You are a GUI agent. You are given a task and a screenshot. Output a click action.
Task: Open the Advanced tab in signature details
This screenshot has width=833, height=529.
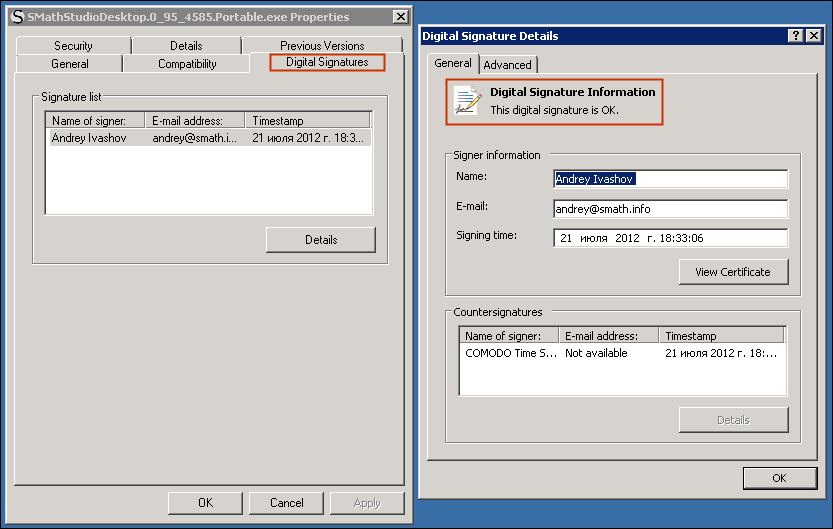508,65
